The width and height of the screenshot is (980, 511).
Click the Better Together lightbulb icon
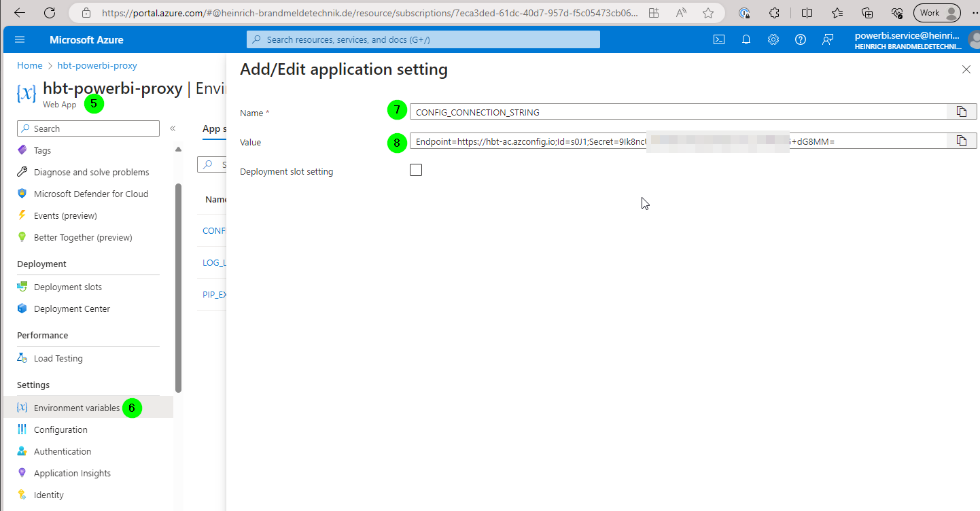point(22,237)
